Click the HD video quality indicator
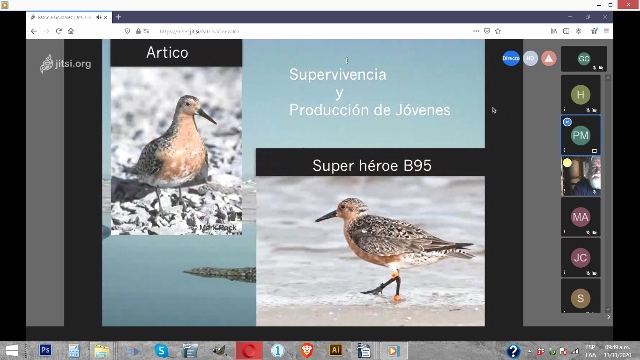This screenshot has height=360, width=640. pos(530,58)
